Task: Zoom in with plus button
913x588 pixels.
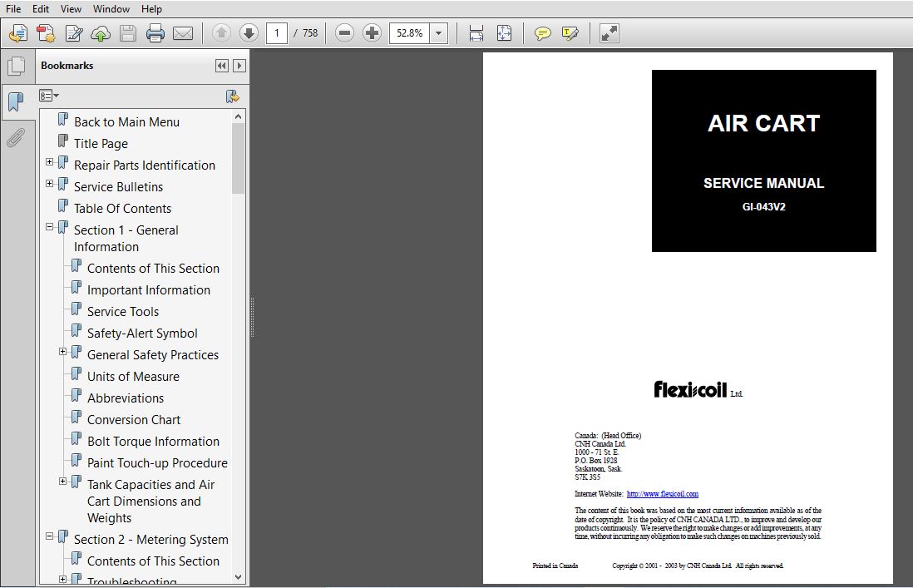Action: tap(372, 33)
